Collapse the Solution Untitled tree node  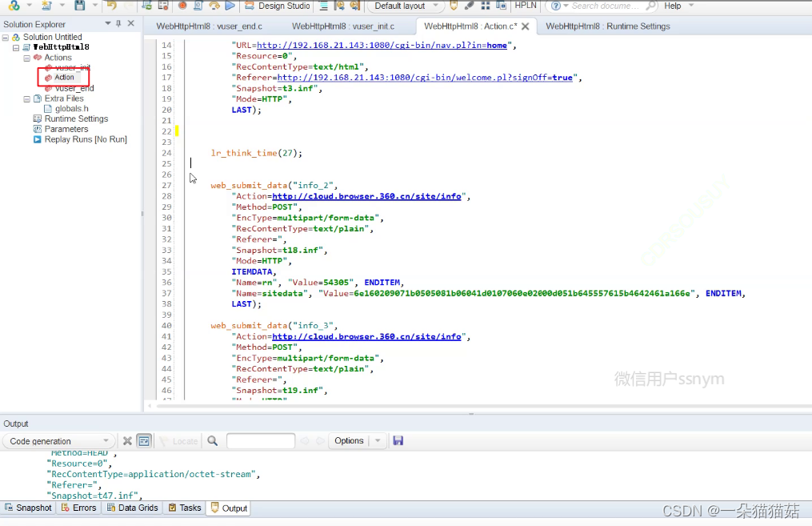pyautogui.click(x=5, y=38)
